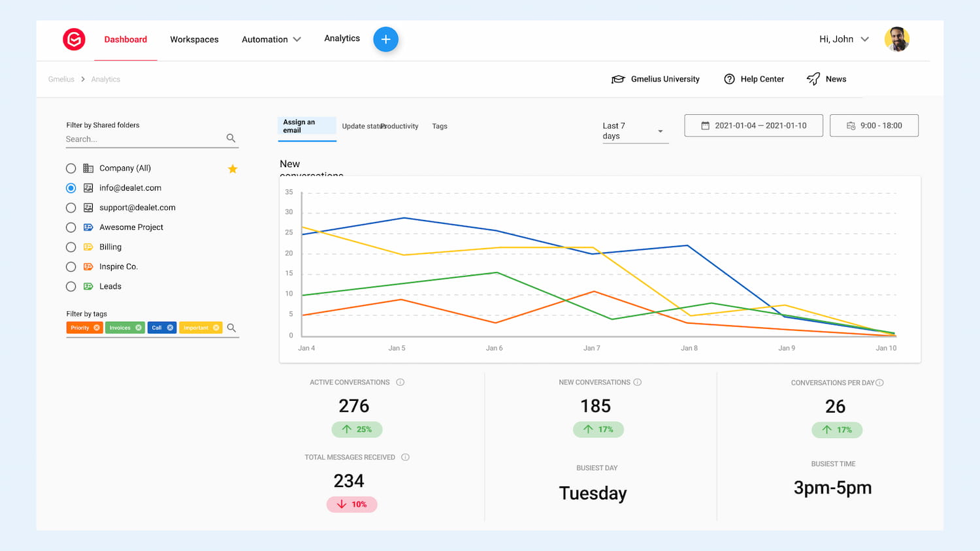Click the search magnifier in Shared folders filter

[231, 138]
